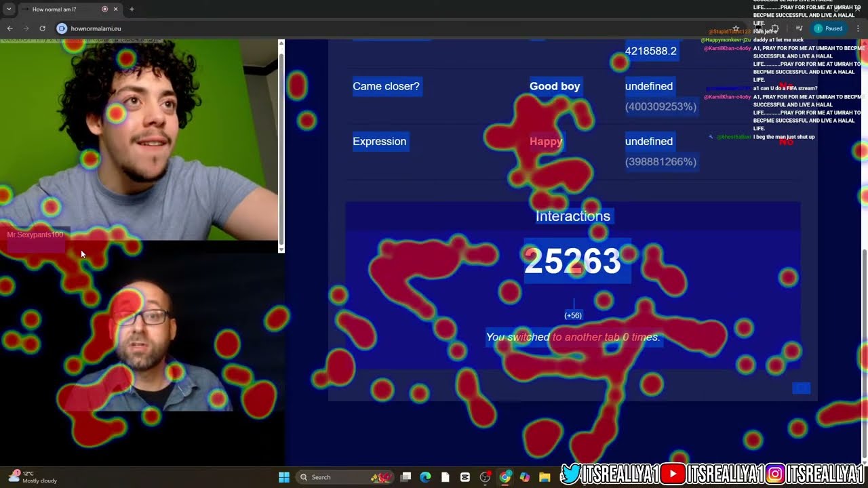Click the 'Happy' expression value
Viewport: 868px width, 488px height.
[x=546, y=142]
